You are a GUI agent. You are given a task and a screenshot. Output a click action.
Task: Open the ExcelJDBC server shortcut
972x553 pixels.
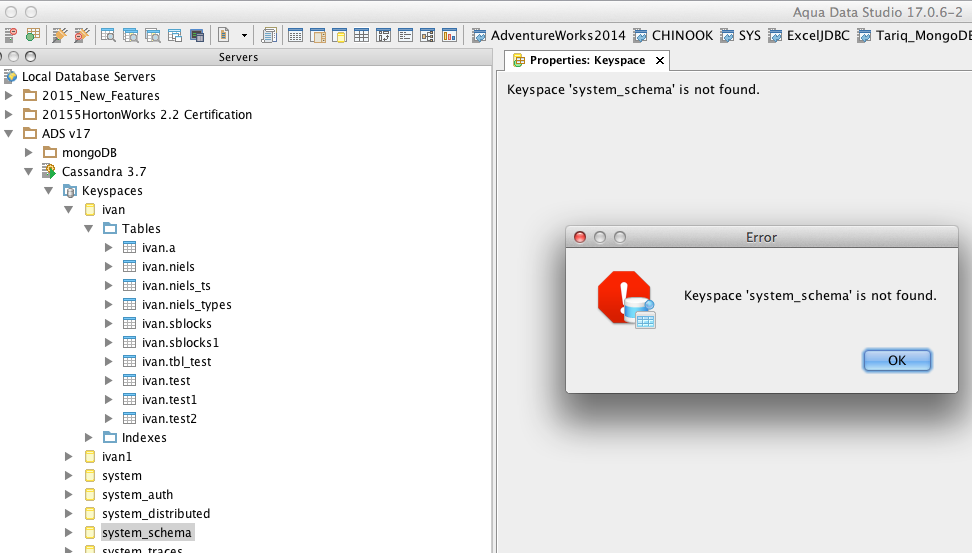click(809, 35)
